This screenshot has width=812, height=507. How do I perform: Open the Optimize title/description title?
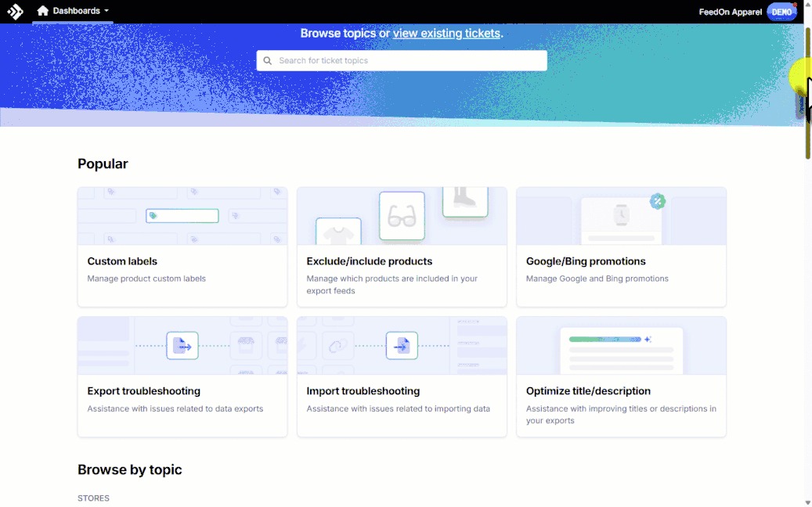coord(588,391)
